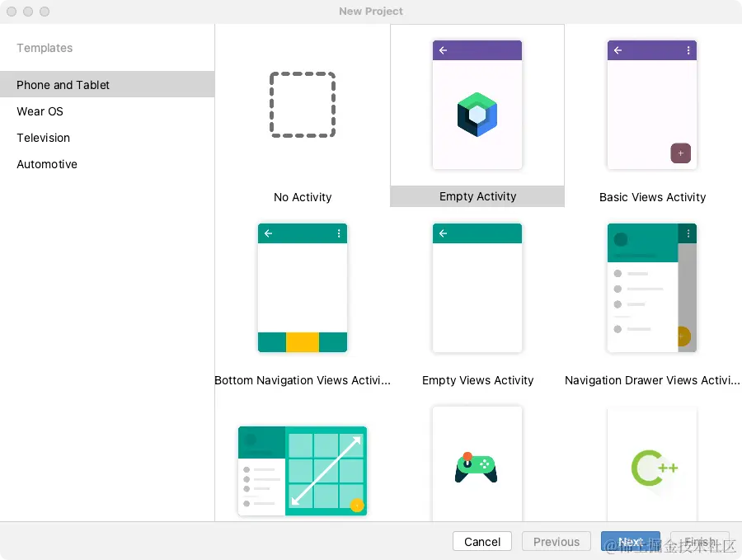The width and height of the screenshot is (742, 560).
Task: Pick the Navigation Drawer Views Activity preview
Action: click(651, 288)
